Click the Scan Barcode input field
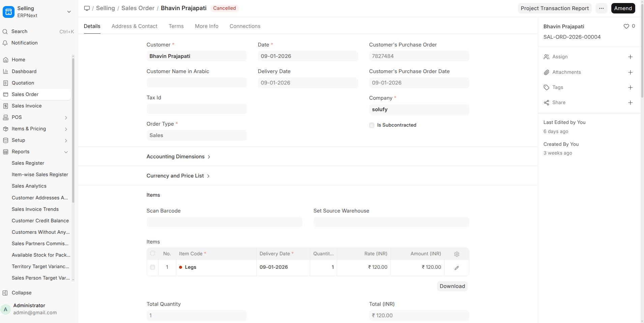The height and width of the screenshot is (323, 644). tap(224, 222)
